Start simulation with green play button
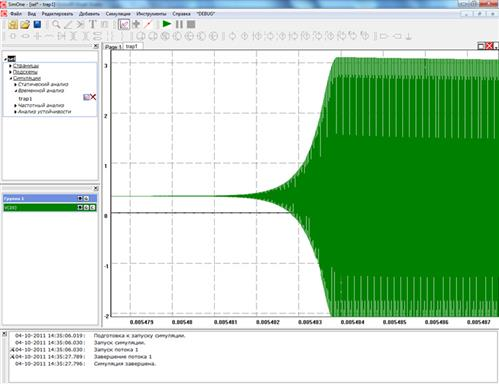The width and height of the screenshot is (499, 384). [x=167, y=24]
